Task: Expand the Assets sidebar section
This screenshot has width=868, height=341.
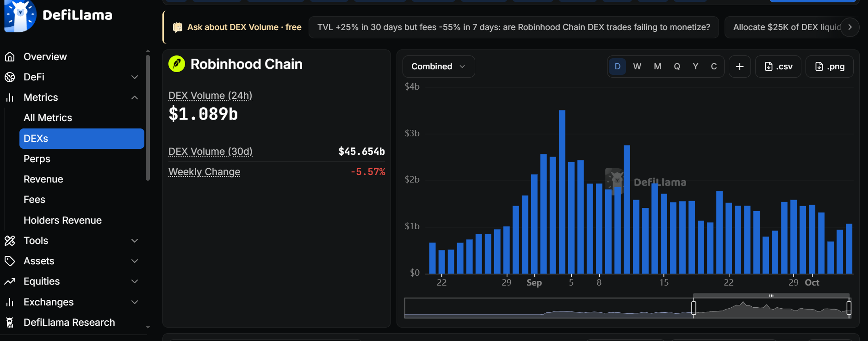Action: (x=135, y=261)
